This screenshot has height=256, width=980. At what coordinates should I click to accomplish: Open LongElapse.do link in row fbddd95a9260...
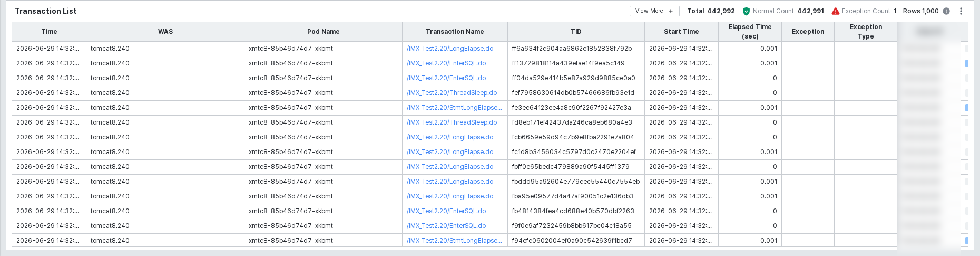[x=450, y=182]
